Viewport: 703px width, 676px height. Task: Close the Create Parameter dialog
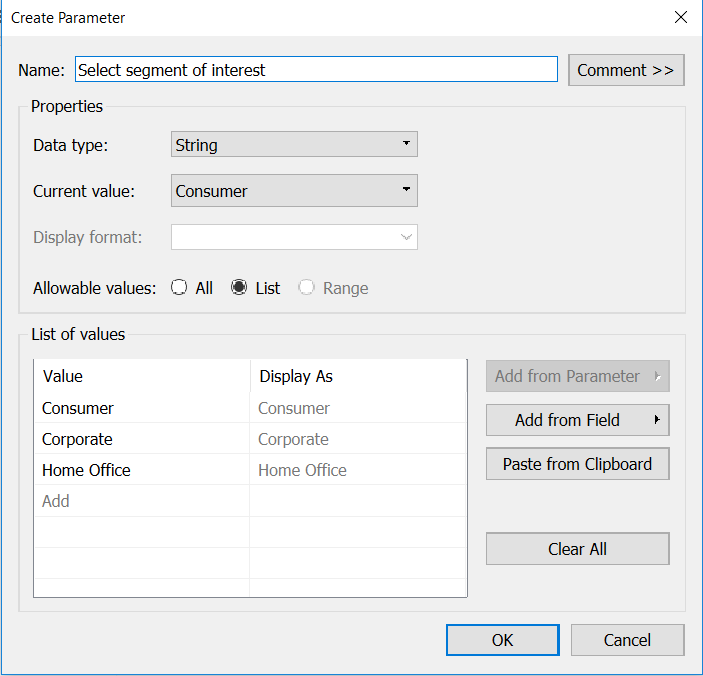(x=681, y=17)
